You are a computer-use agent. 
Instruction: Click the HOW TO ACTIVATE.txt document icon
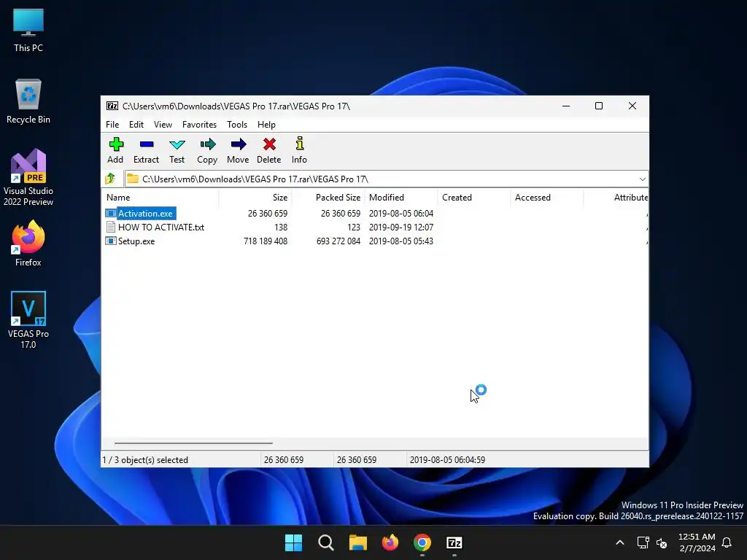click(111, 227)
